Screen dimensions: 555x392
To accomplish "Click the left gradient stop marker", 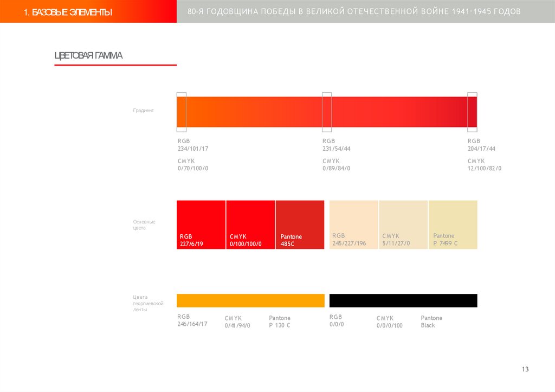I will coord(182,112).
